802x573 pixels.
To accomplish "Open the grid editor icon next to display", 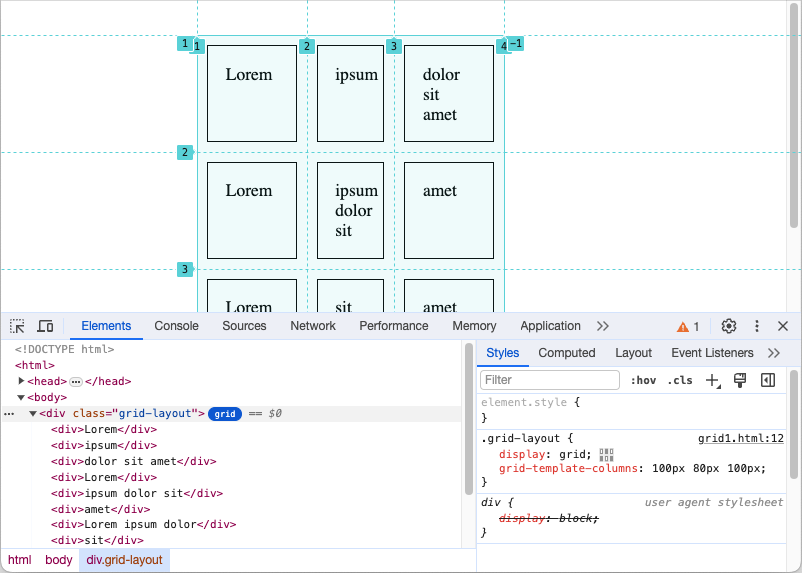I will pyautogui.click(x=606, y=454).
